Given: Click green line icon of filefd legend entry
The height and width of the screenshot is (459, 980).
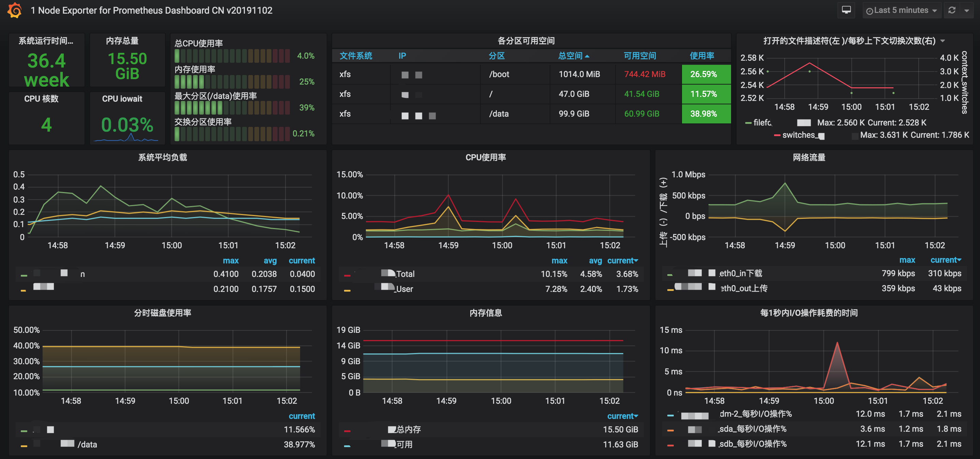Looking at the screenshot, I should (748, 123).
